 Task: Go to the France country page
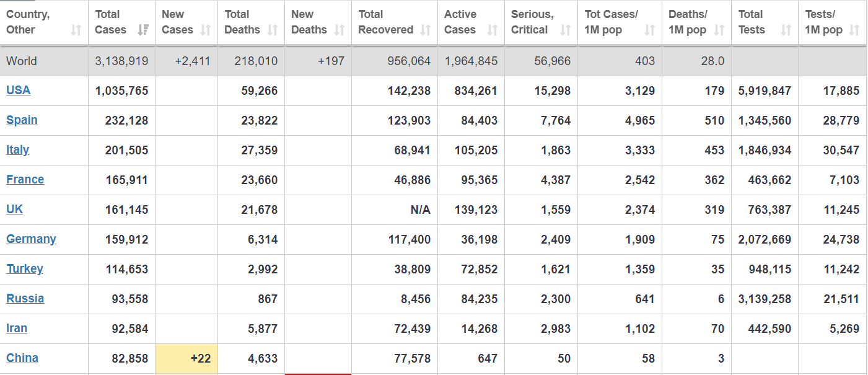click(x=25, y=179)
